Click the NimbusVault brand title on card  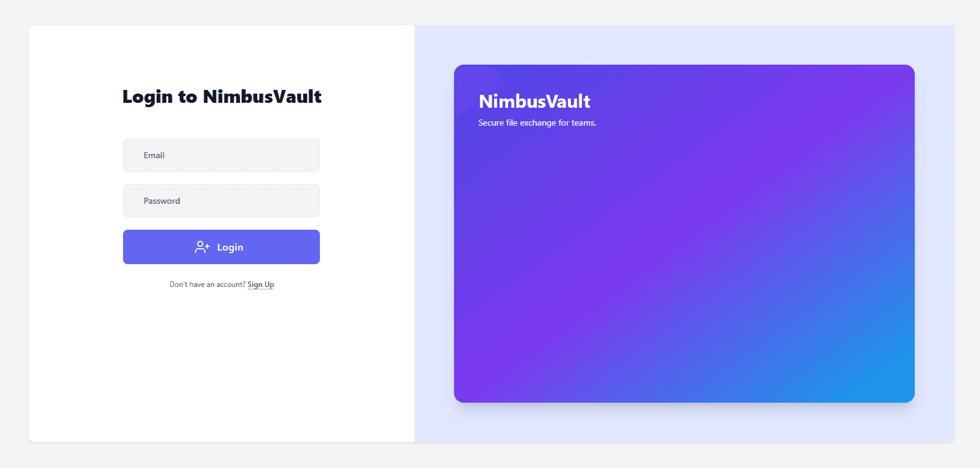(x=534, y=101)
